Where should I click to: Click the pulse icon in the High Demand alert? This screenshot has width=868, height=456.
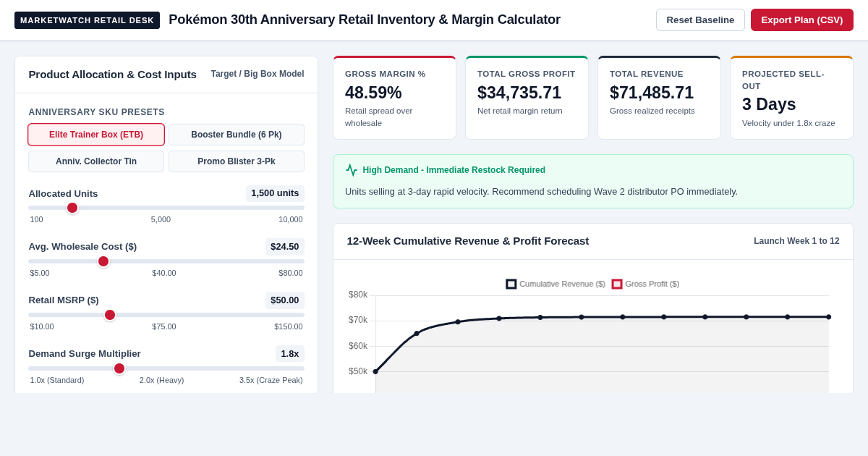(352, 170)
